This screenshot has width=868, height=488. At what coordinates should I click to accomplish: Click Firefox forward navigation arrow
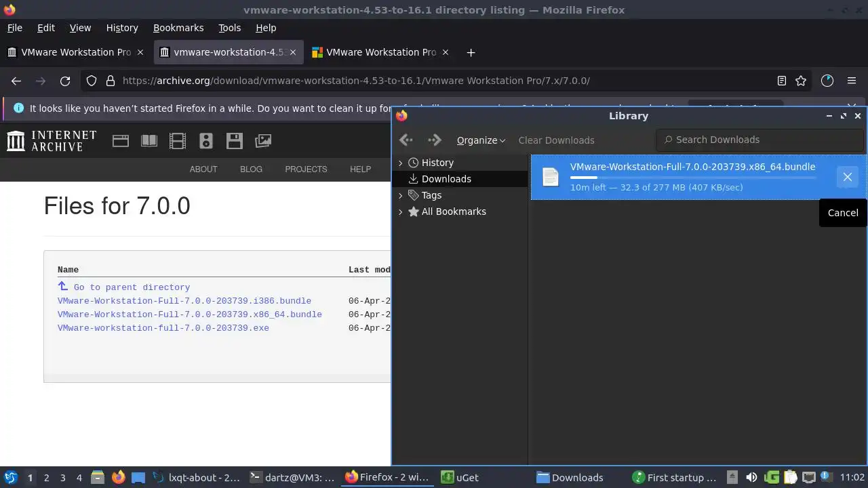coord(41,81)
